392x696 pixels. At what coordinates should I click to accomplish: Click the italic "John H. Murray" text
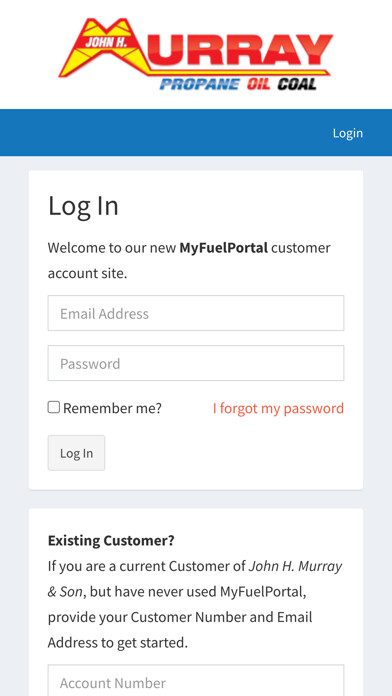tap(295, 566)
